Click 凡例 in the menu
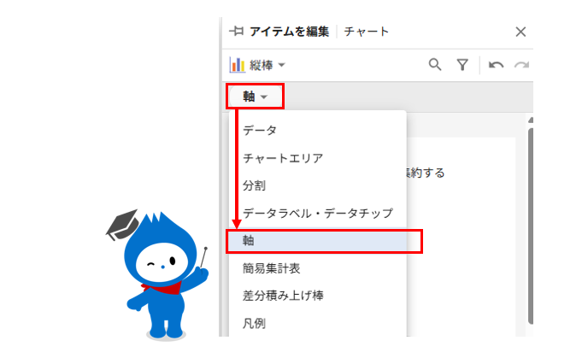Screen dimensions: 588x364 coord(254,323)
